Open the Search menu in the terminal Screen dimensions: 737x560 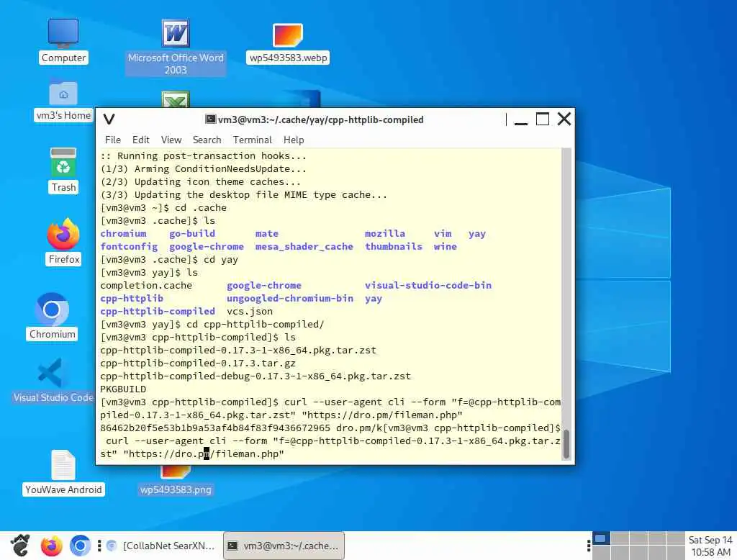(x=207, y=140)
